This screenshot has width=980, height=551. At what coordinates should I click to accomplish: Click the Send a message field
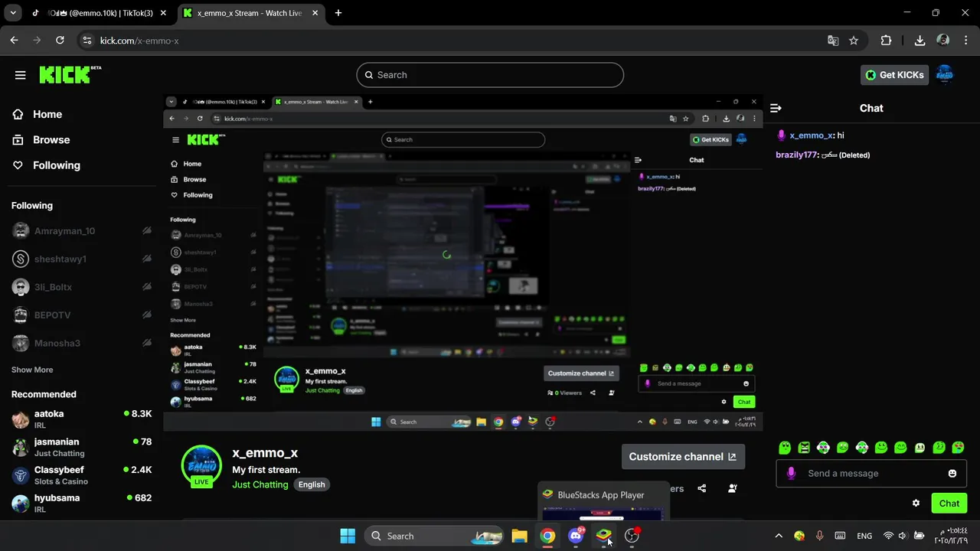point(870,473)
